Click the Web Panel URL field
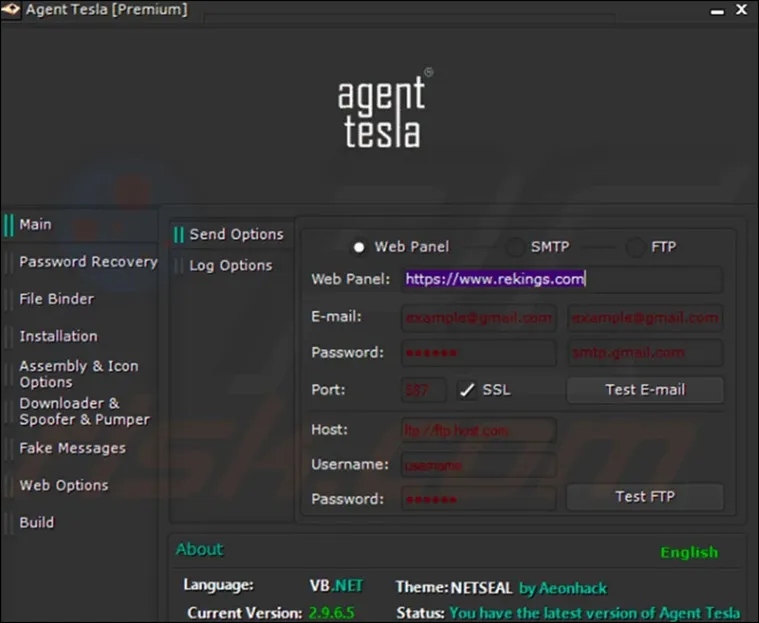Viewport: 759px width, 623px height. pyautogui.click(x=562, y=279)
